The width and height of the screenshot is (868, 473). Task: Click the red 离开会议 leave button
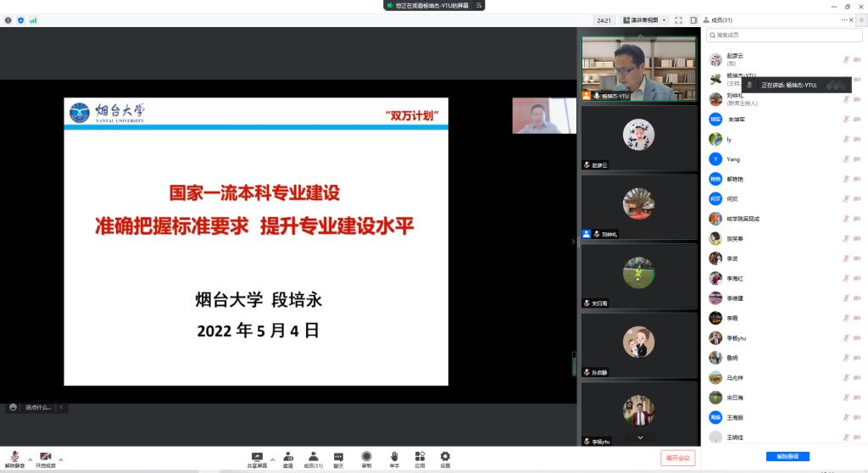coord(677,458)
